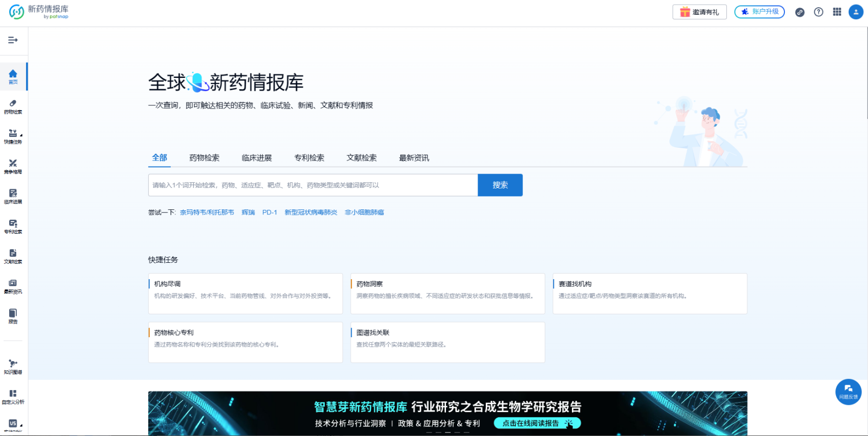Select the 文献检索 search tab

point(361,158)
